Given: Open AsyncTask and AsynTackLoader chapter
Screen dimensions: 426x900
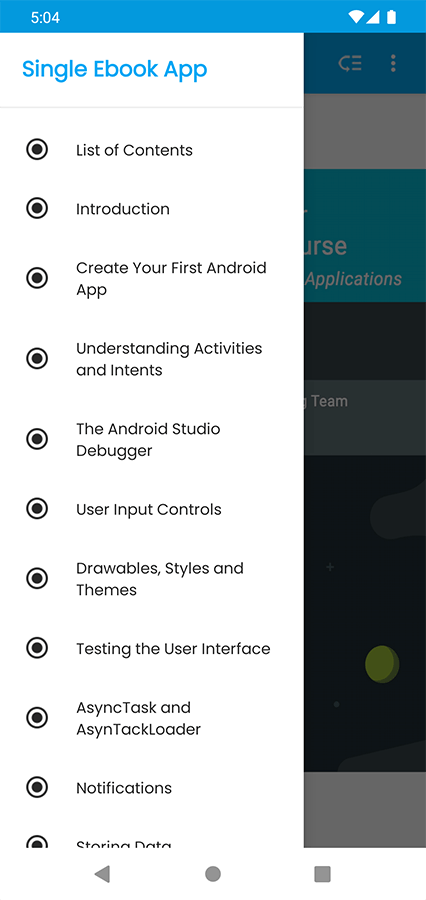Looking at the screenshot, I should [x=152, y=717].
